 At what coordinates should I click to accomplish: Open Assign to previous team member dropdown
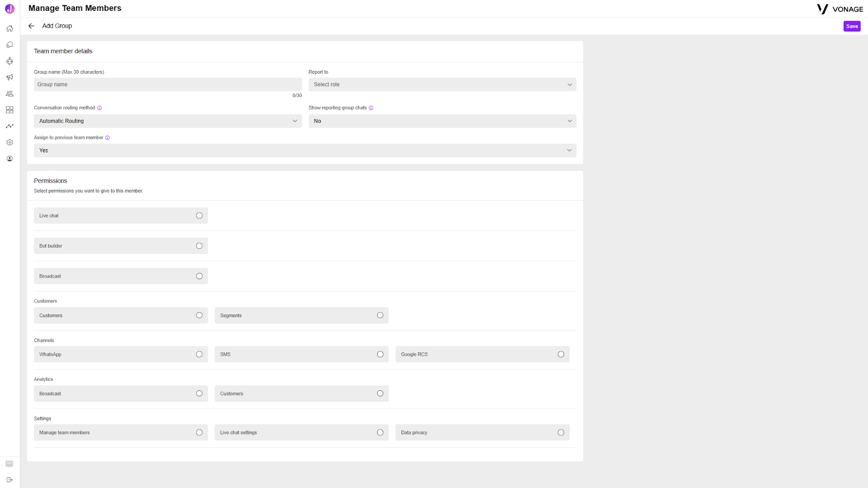click(x=305, y=150)
